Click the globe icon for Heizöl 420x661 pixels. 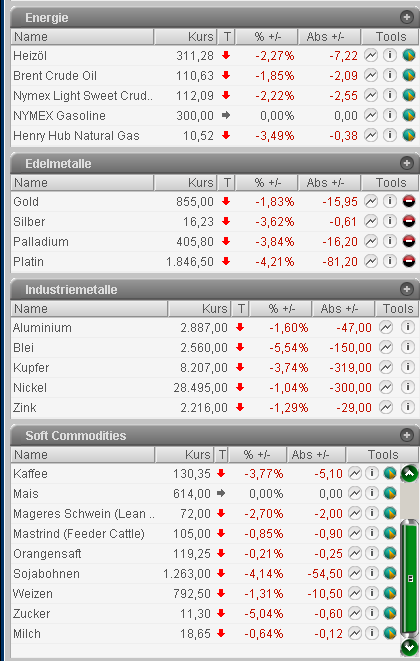[409, 55]
